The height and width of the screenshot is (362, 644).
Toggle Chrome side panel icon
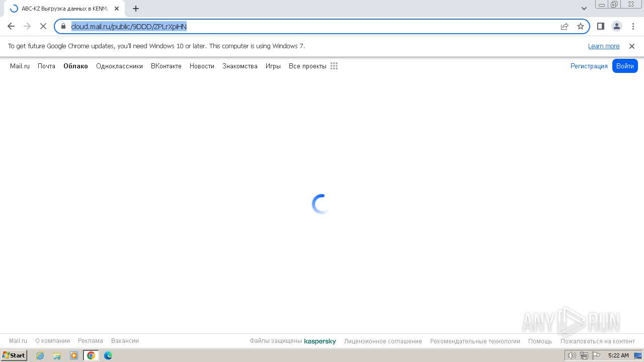pyautogui.click(x=601, y=26)
